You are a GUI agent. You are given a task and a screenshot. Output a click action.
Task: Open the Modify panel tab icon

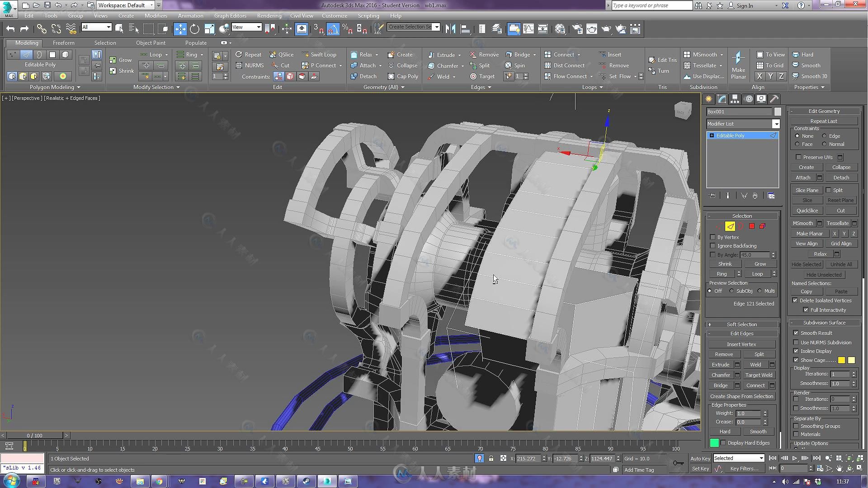(722, 99)
